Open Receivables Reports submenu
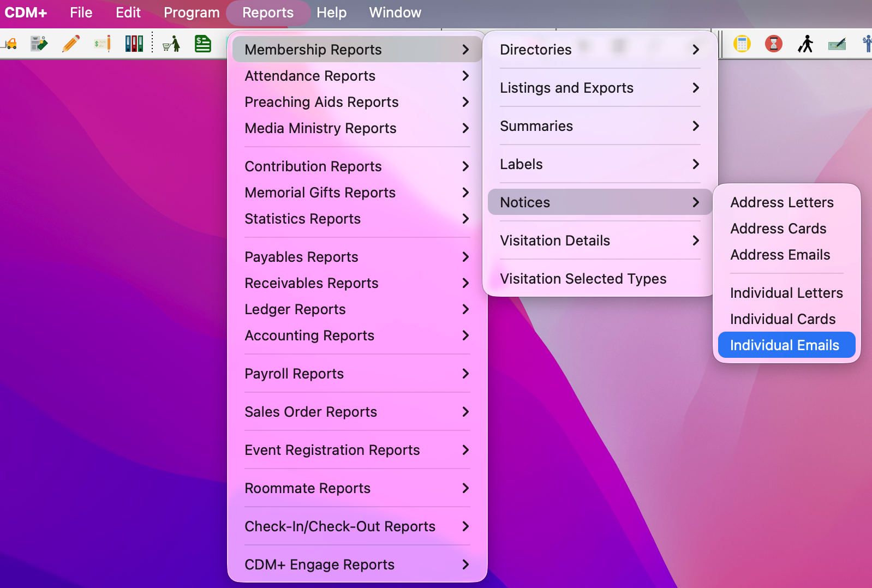This screenshot has height=588, width=872. [357, 283]
